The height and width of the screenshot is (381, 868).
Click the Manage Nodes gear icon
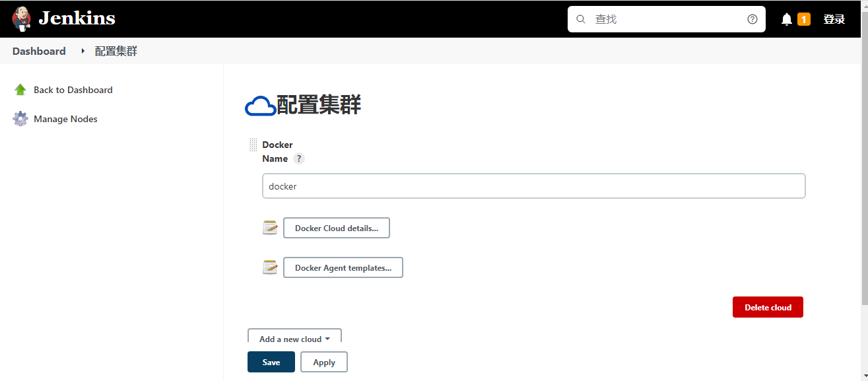coord(20,118)
